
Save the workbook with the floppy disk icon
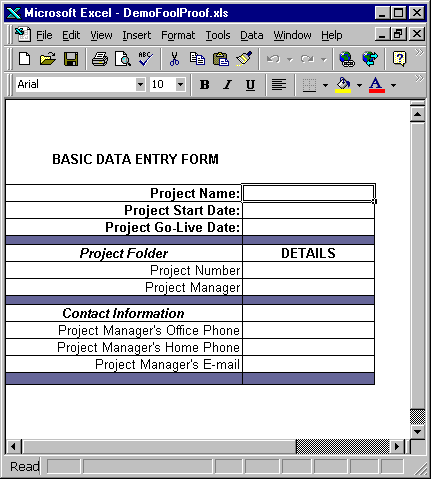(x=71, y=59)
